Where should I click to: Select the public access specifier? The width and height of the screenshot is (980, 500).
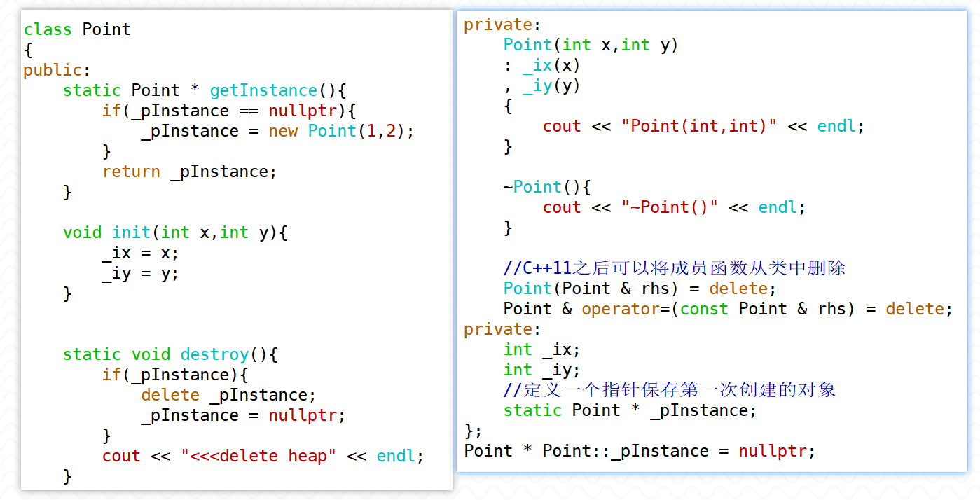click(53, 70)
